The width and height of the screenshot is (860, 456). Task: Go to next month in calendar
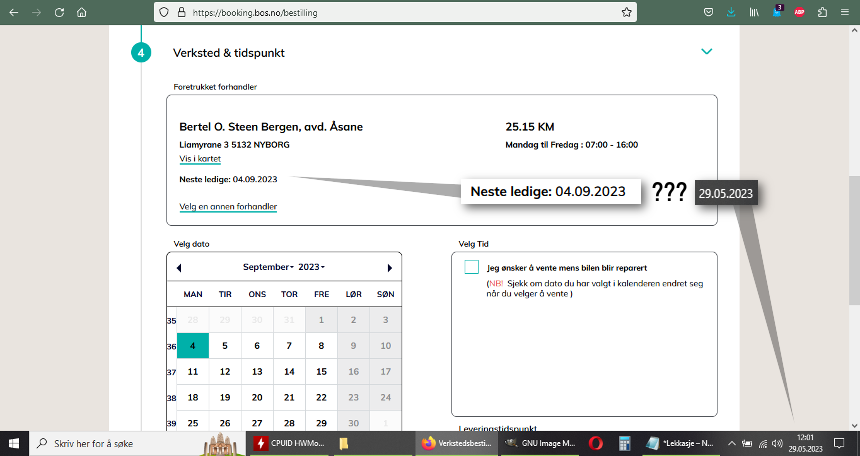click(x=389, y=268)
